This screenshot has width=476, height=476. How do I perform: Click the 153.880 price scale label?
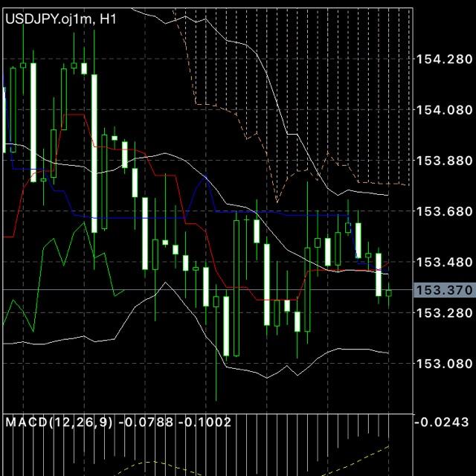[x=444, y=161]
